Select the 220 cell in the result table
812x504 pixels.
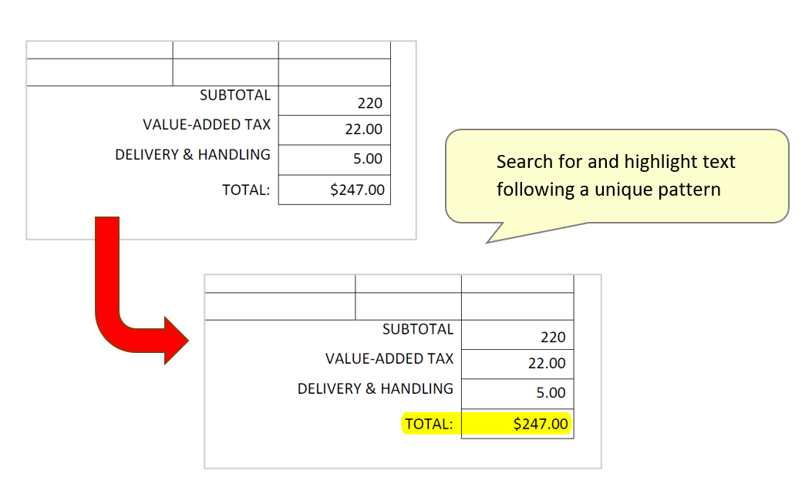tap(517, 335)
